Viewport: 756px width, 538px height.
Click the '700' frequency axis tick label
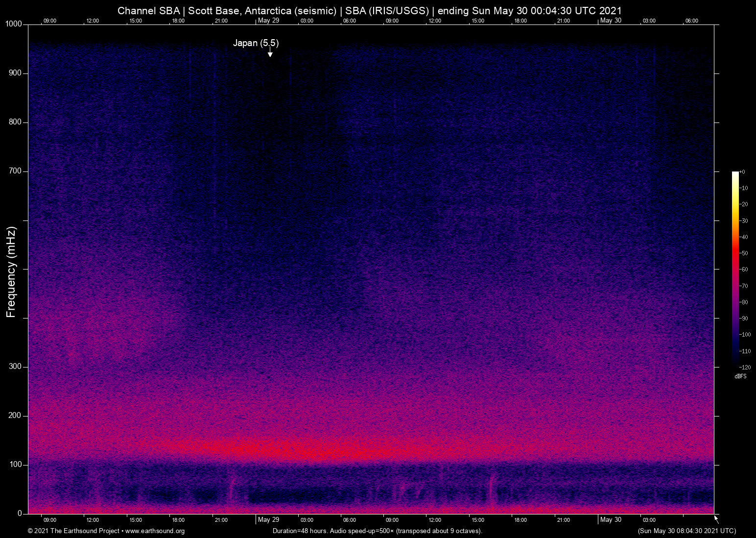tap(16, 171)
